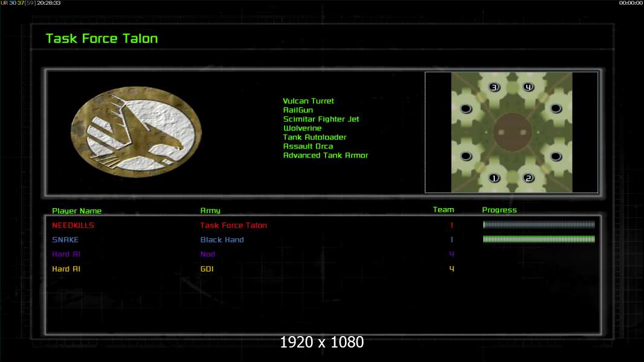Click the Army column header

pyautogui.click(x=210, y=211)
